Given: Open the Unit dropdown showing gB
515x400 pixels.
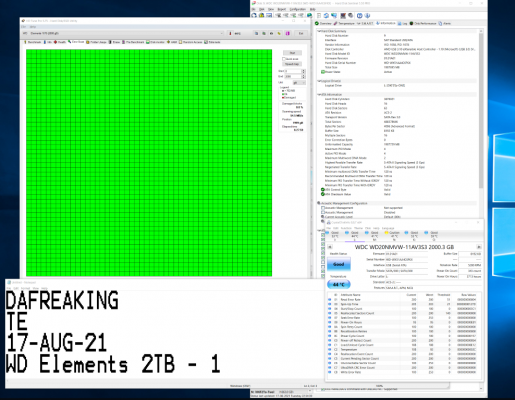Looking at the screenshot, I should 299,82.
